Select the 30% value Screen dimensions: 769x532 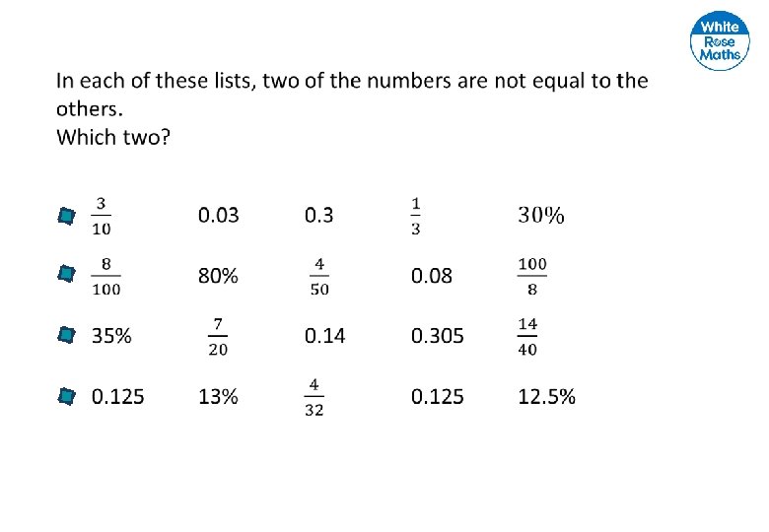[x=541, y=216]
